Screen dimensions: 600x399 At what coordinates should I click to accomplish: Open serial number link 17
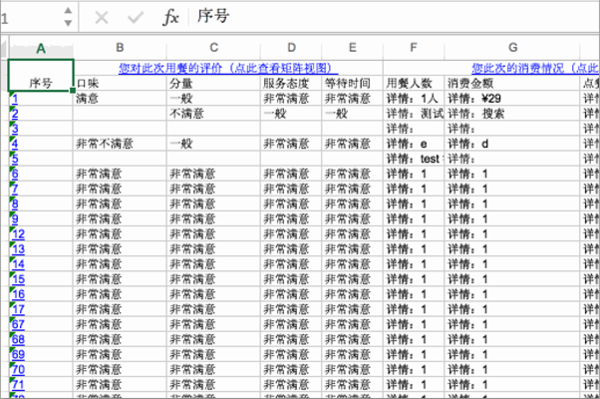click(18, 309)
